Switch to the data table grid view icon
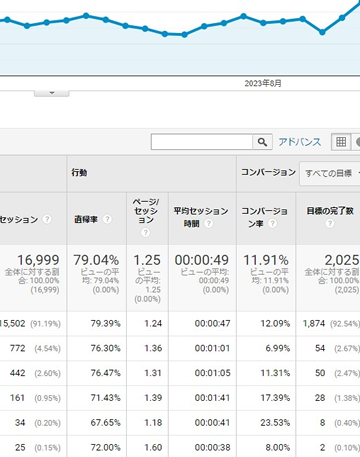Viewport: 360px width, 457px height. (341, 142)
